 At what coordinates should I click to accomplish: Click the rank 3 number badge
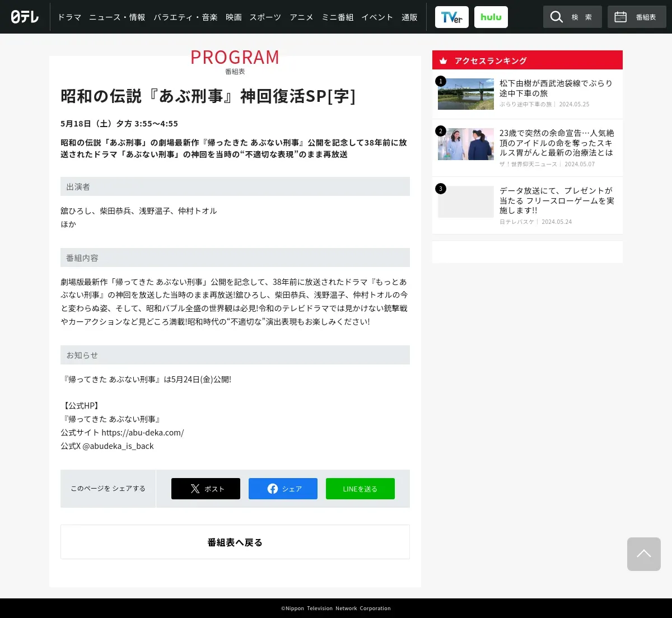tap(441, 189)
